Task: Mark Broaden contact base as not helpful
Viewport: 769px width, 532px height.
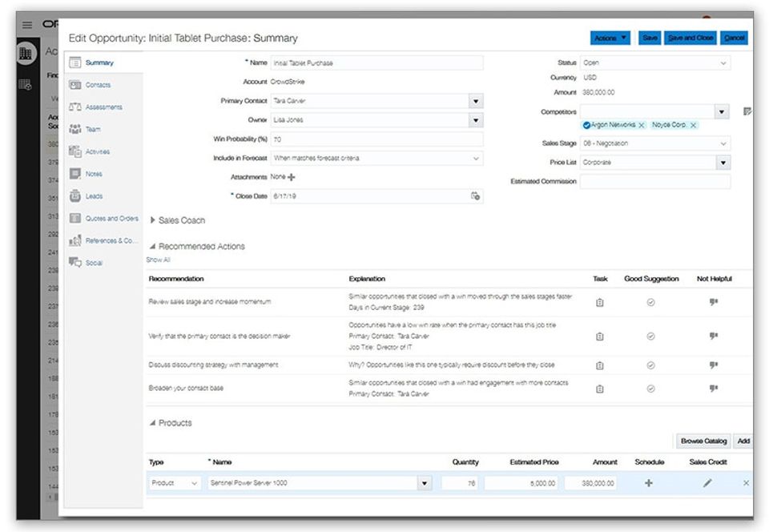Action: coord(714,389)
